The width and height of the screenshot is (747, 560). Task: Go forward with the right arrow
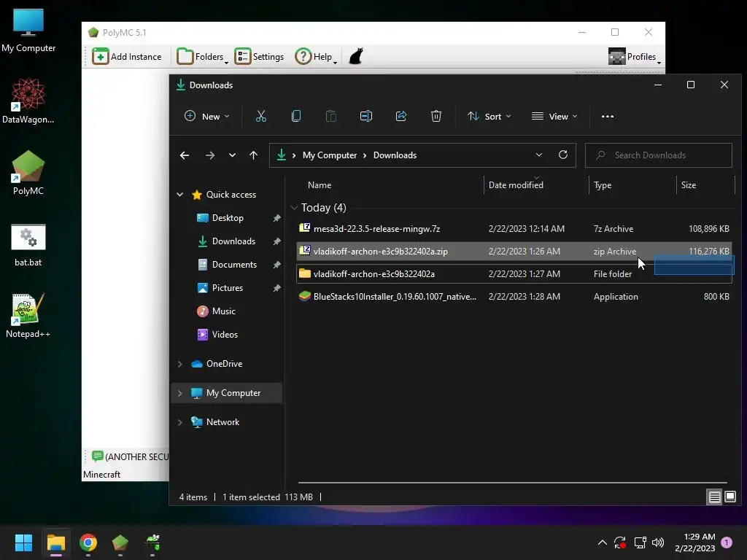209,155
